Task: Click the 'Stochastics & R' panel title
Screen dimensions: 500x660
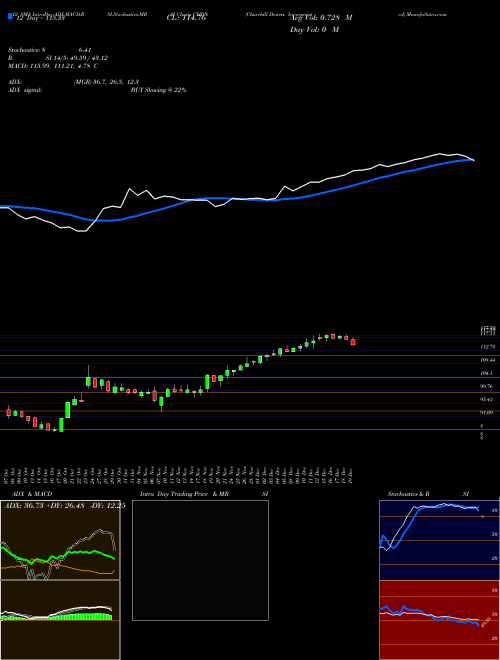Action: [408, 494]
